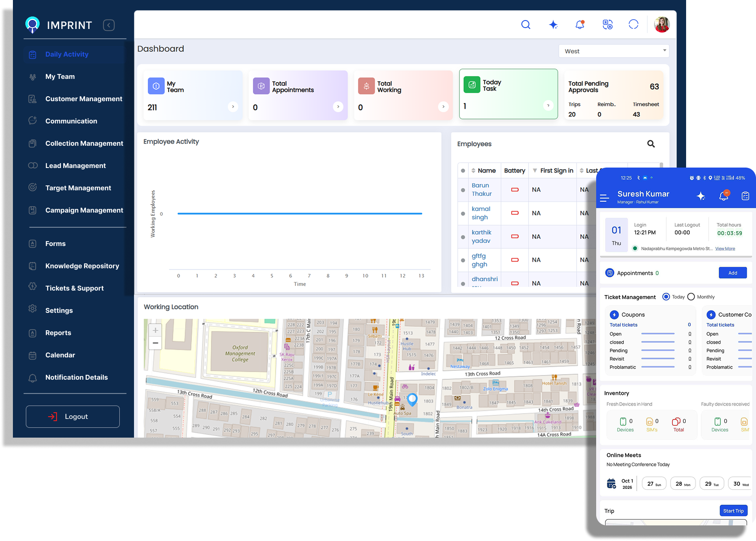Open the mobile hamburger menu icon
This screenshot has width=756, height=541.
[x=604, y=198]
